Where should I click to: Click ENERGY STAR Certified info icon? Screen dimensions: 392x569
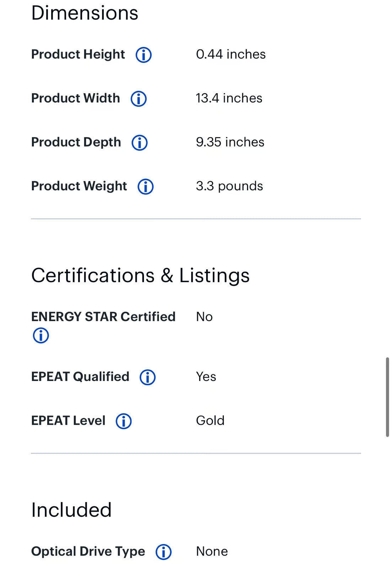pyautogui.click(x=41, y=335)
